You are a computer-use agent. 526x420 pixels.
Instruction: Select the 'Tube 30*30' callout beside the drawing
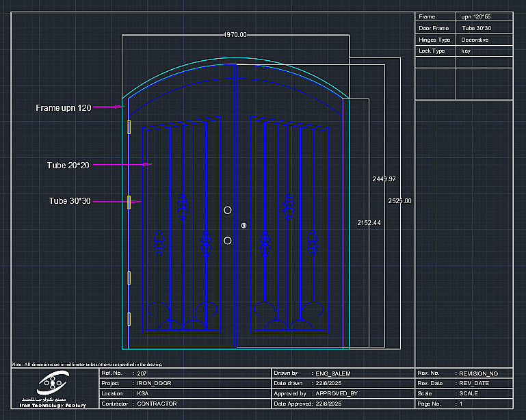coord(70,201)
